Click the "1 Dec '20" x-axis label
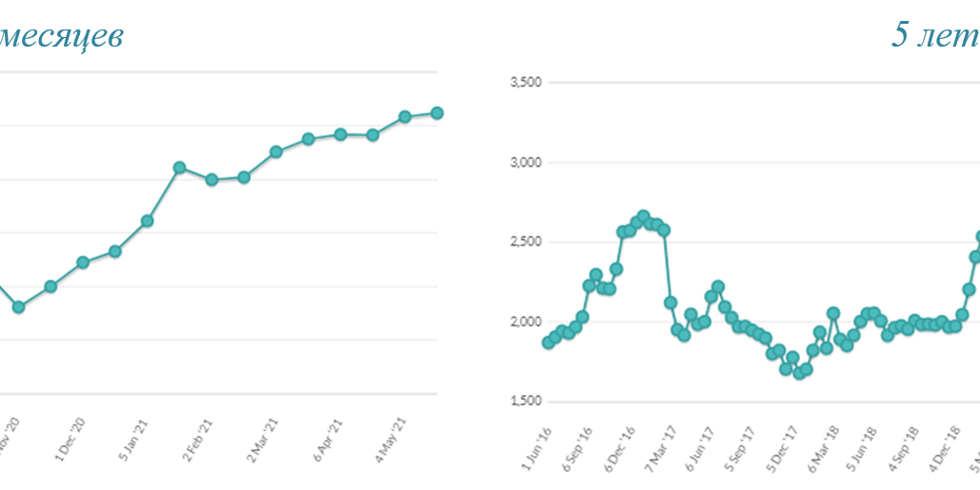 click(72, 439)
